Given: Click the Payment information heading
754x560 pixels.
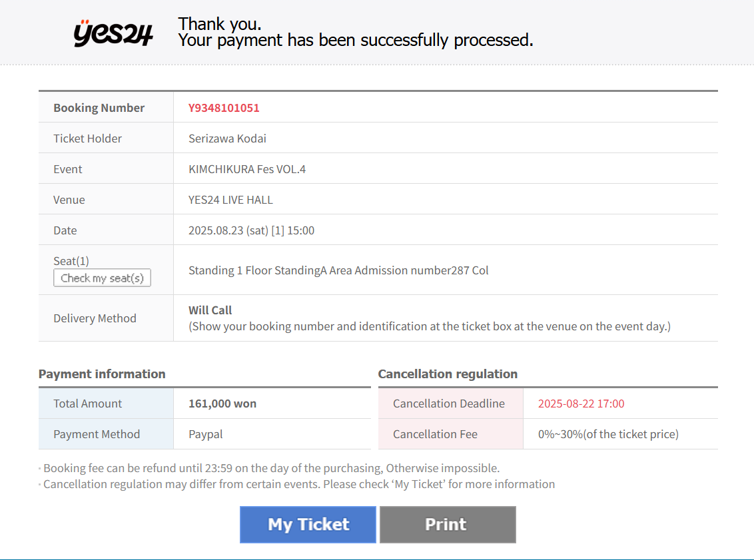Looking at the screenshot, I should coord(102,374).
